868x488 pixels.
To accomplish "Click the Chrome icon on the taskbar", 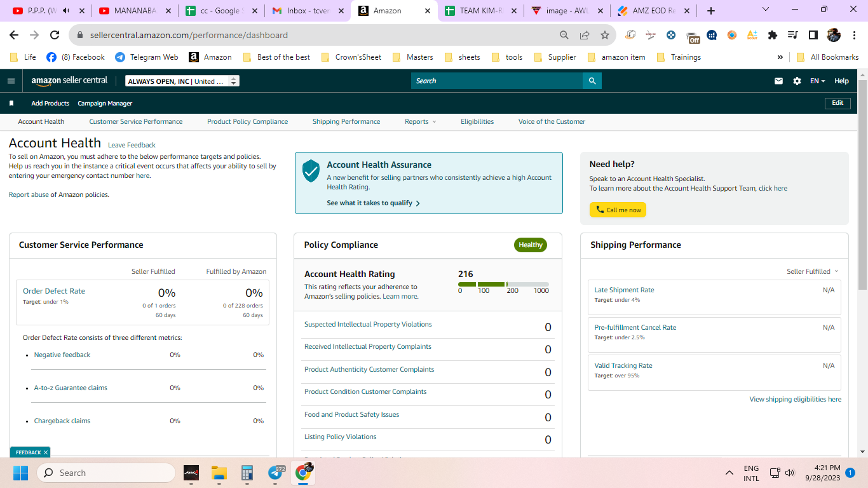I will [x=304, y=472].
